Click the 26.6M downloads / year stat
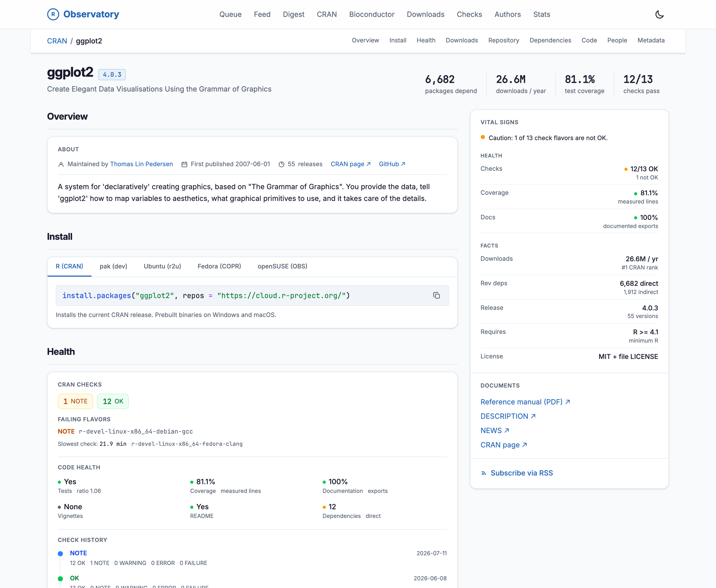The width and height of the screenshot is (716, 588). [x=521, y=84]
